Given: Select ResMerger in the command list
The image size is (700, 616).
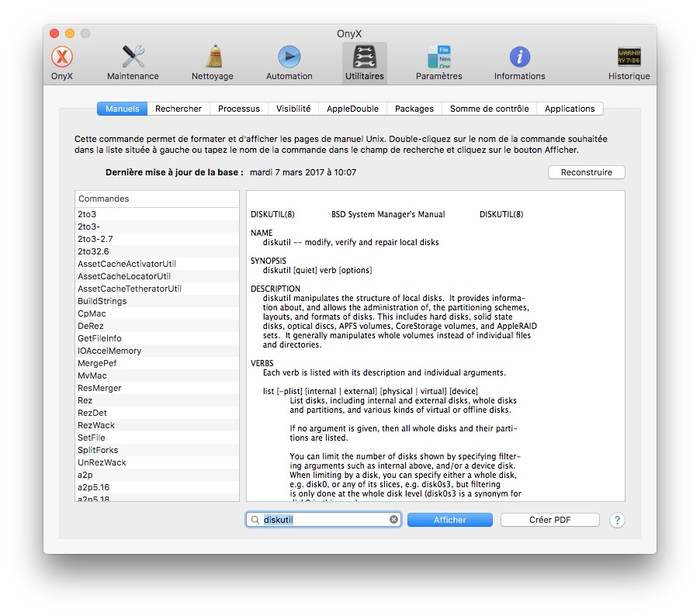Looking at the screenshot, I should (157, 388).
